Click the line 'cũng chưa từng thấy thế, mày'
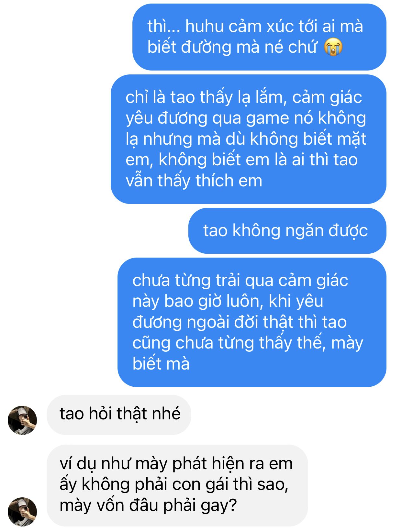The height and width of the screenshot is (532, 402). (x=248, y=343)
